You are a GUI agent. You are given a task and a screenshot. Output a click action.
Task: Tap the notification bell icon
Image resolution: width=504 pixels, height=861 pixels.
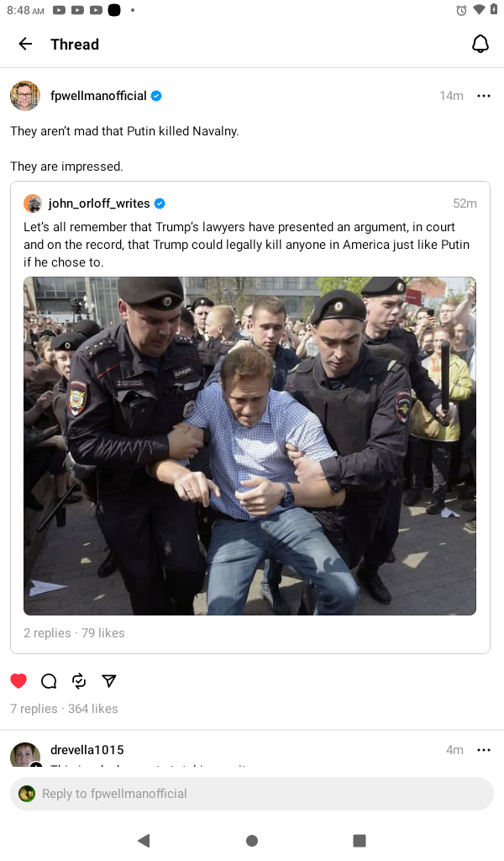pos(480,44)
